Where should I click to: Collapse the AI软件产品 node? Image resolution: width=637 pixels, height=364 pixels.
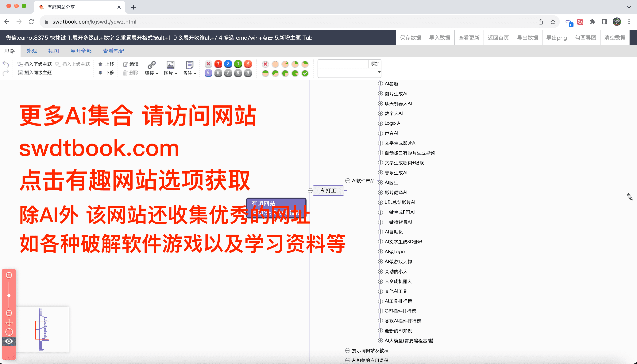(348, 180)
